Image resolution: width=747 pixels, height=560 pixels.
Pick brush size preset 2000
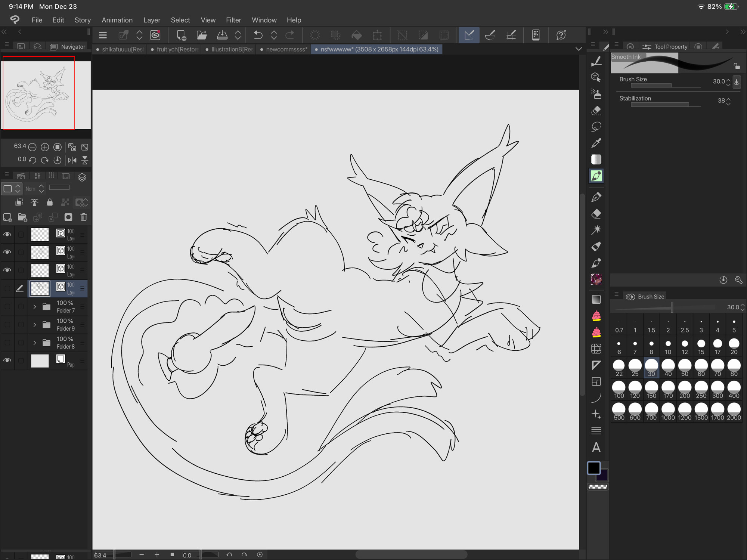(734, 412)
